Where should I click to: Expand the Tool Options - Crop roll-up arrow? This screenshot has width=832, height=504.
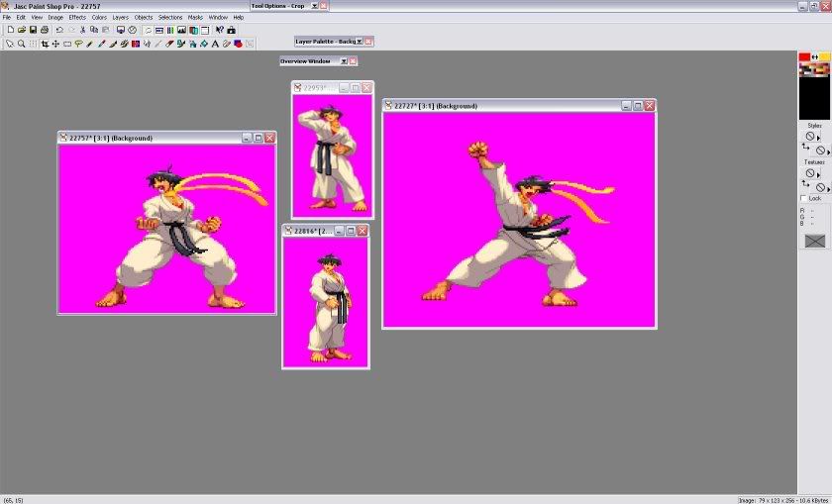[314, 6]
